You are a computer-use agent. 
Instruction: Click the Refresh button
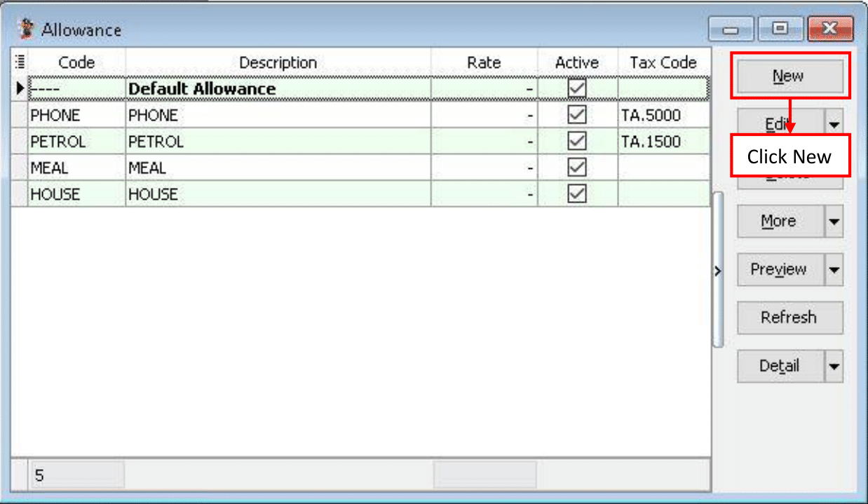point(789,318)
